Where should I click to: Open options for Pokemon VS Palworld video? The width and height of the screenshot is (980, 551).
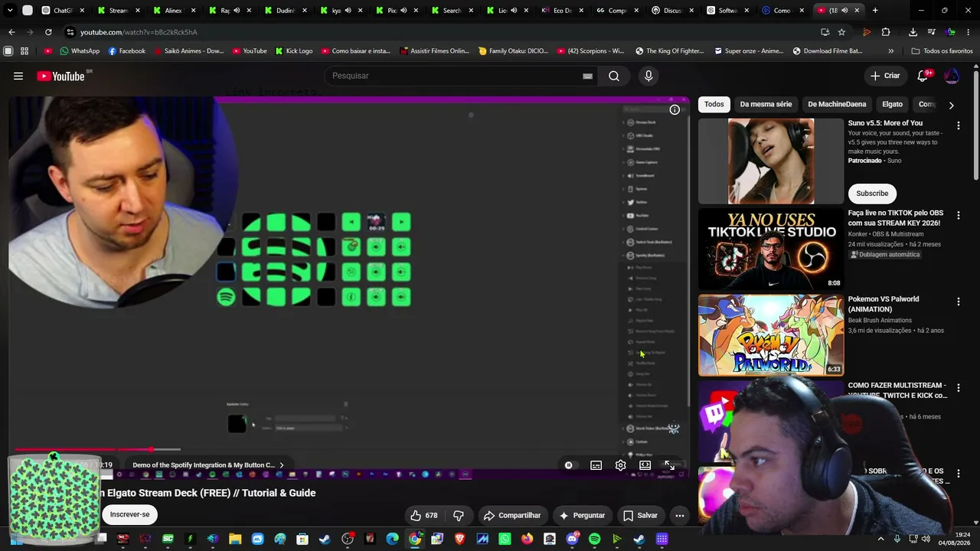959,302
